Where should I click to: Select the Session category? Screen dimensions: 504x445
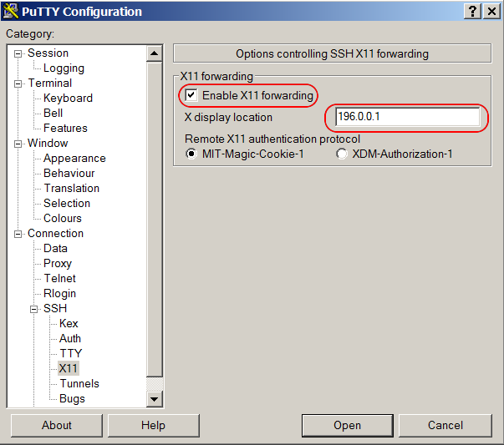click(x=48, y=53)
